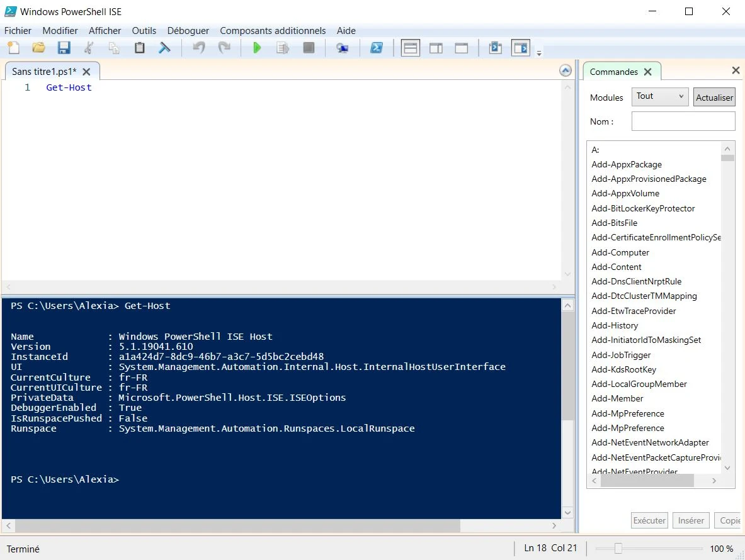Place cursor on Get-Host script line
745x560 pixels.
[69, 87]
